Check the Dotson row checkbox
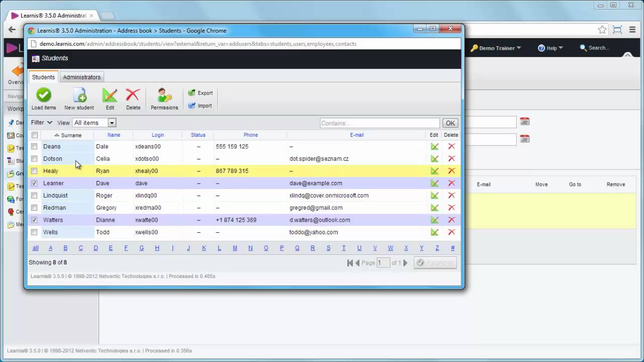 pos(34,159)
